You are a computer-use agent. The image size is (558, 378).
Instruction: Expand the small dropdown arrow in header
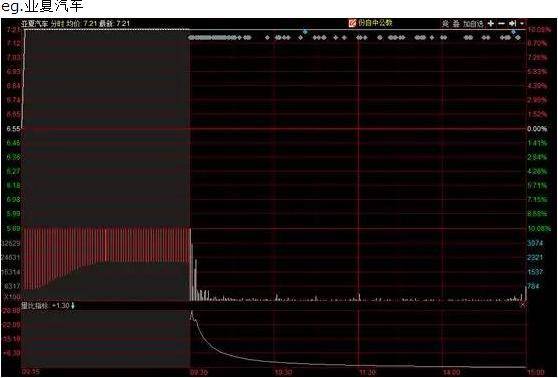[x=522, y=23]
